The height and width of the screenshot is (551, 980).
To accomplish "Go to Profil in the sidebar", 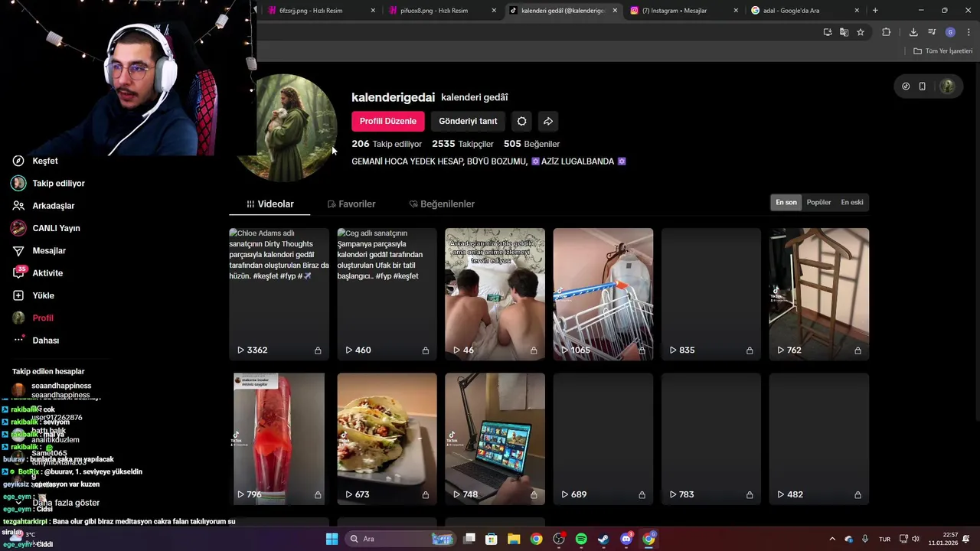I will (33, 318).
